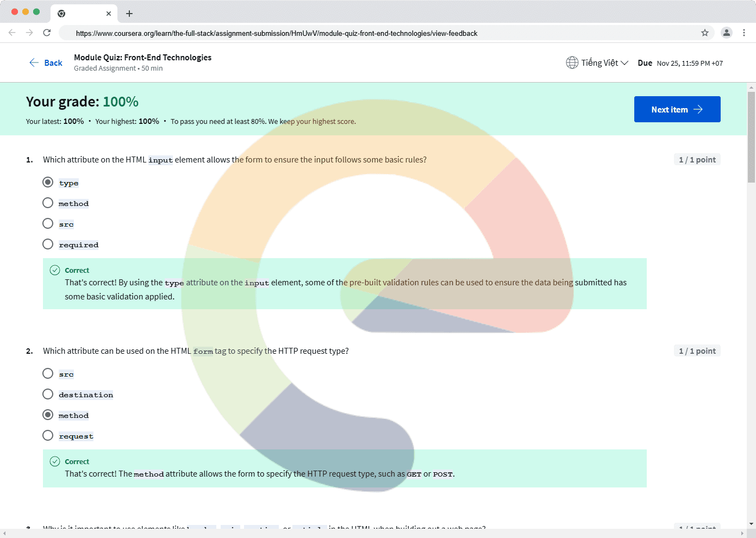Click the Next item button
Screen dimensions: 756x538
click(677, 109)
